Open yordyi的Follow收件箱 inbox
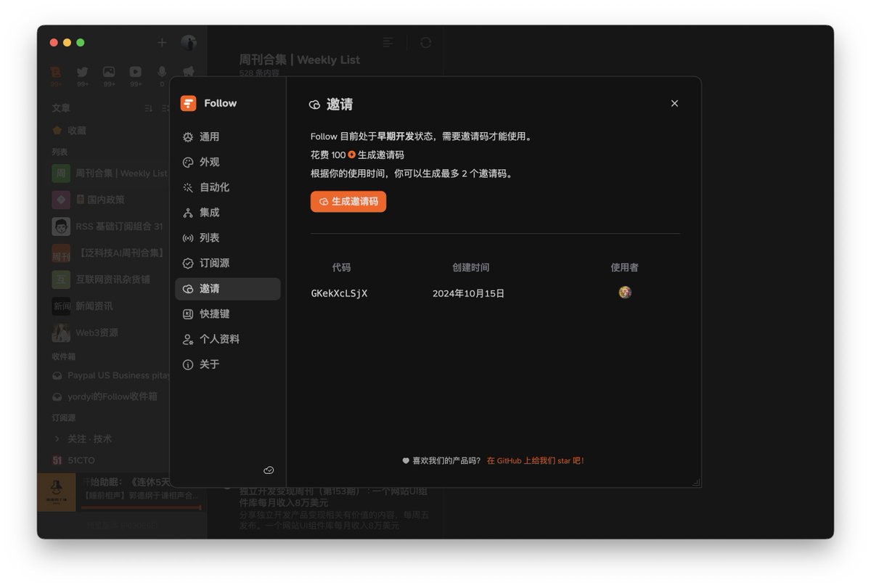The image size is (871, 588). pyautogui.click(x=109, y=396)
